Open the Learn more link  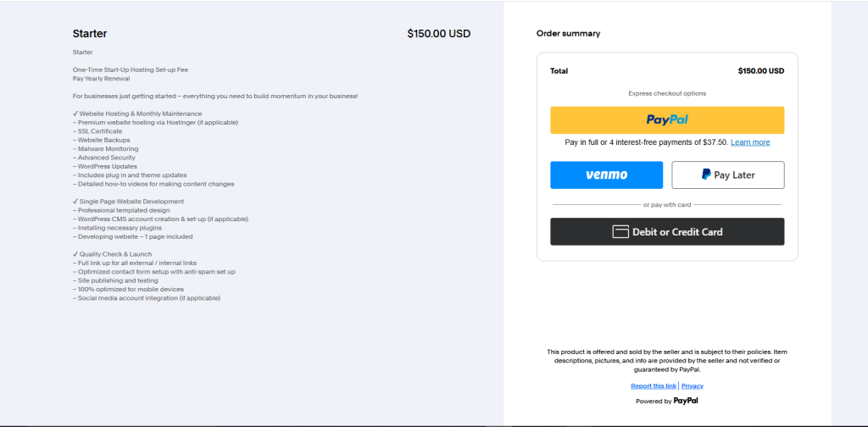pos(750,142)
